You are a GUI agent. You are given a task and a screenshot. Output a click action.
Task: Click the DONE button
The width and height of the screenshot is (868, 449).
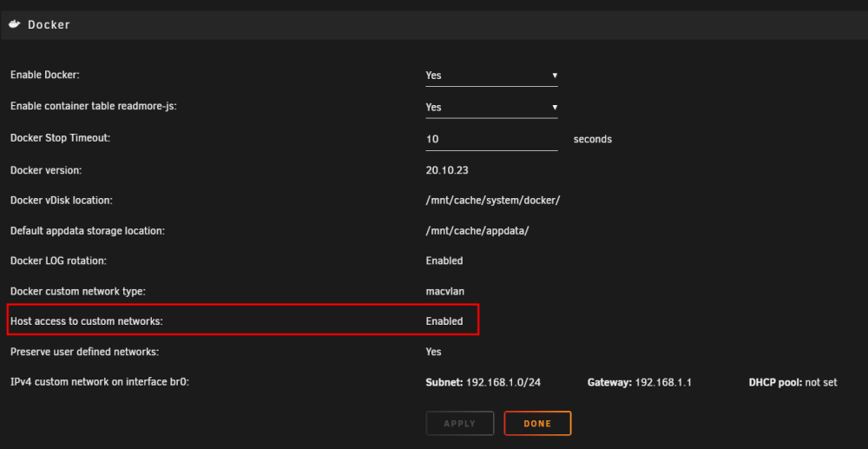(537, 424)
